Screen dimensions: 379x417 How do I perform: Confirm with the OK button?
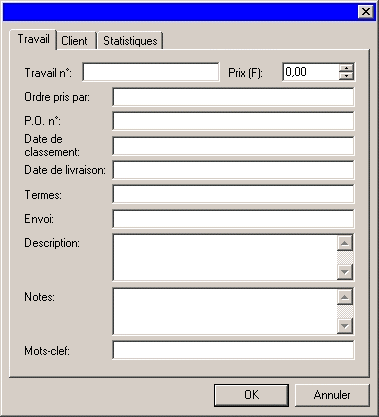(251, 395)
